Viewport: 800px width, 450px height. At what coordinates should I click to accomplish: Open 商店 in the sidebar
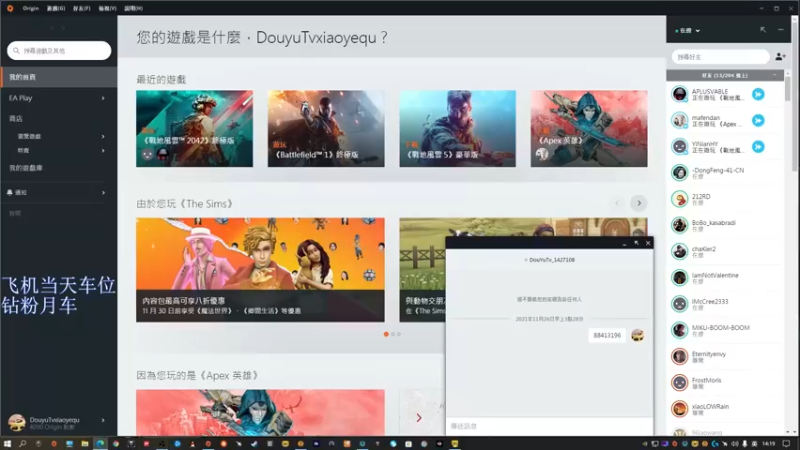point(16,118)
